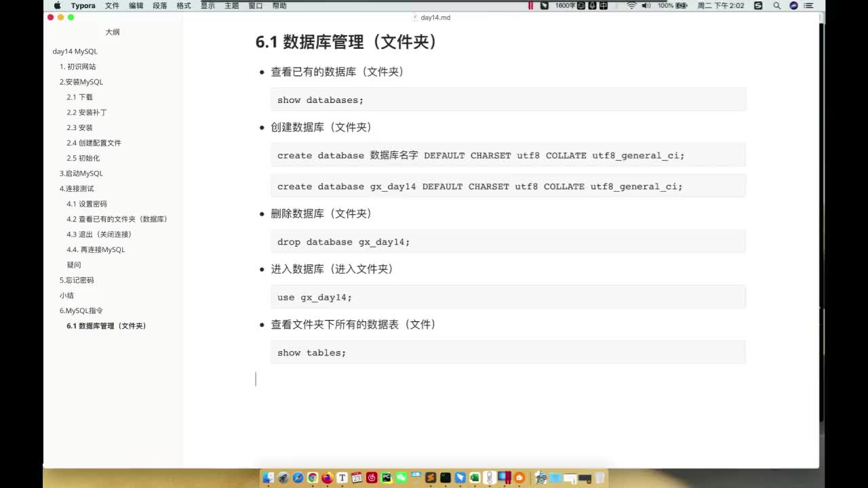Jump to outline item 2.4 创建配置文件
Image resolution: width=868 pixels, height=488 pixels.
pos(94,143)
